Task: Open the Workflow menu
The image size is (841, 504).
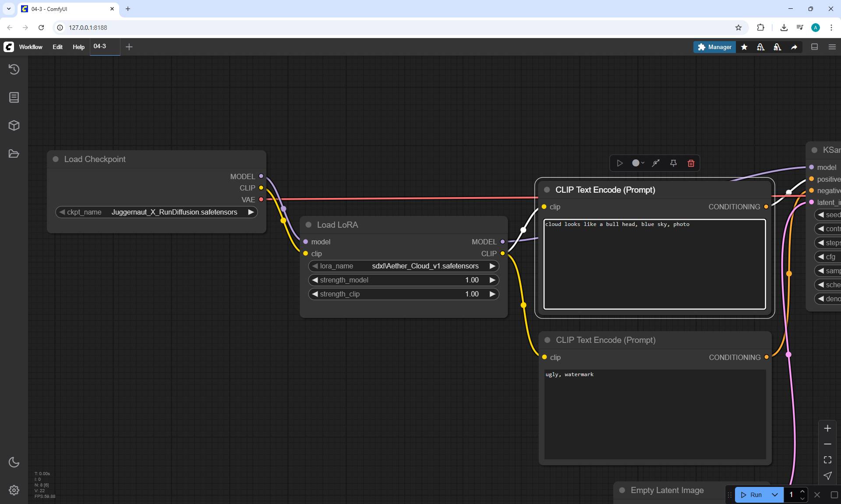Action: click(31, 47)
